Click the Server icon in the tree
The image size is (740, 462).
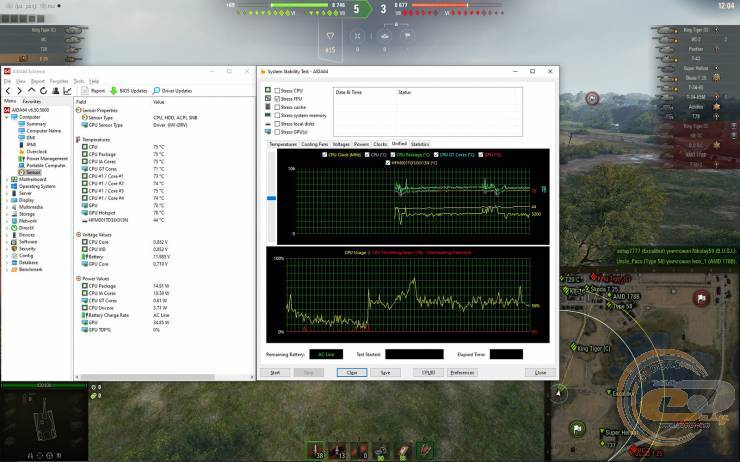click(14, 193)
